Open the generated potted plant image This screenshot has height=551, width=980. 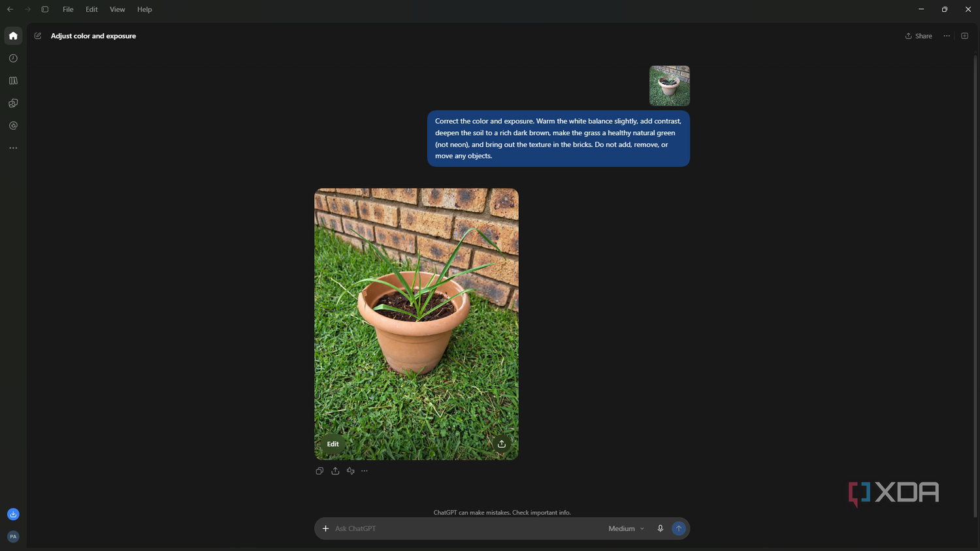[x=416, y=324]
